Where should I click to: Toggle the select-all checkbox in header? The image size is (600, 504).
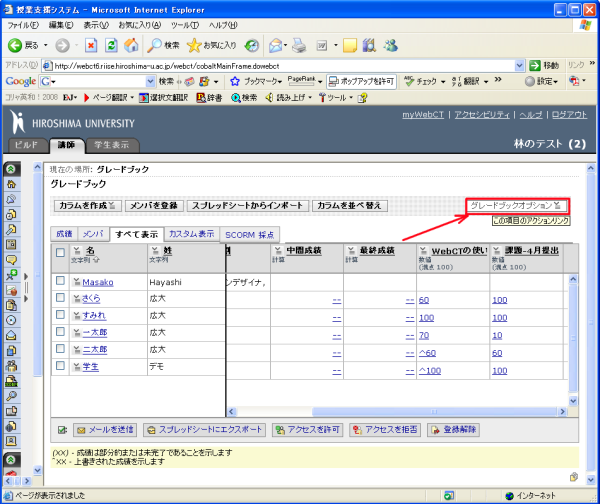pos(60,253)
